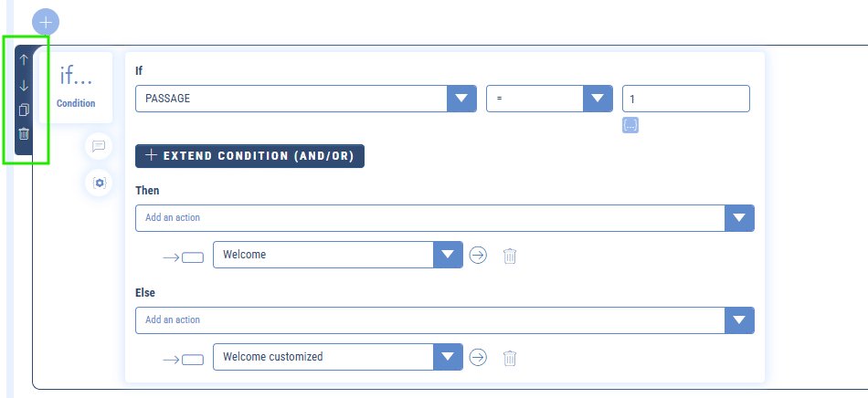Image resolution: width=868 pixels, height=398 pixels.
Task: Expand the Welcome sequence dropdown
Action: [448, 255]
